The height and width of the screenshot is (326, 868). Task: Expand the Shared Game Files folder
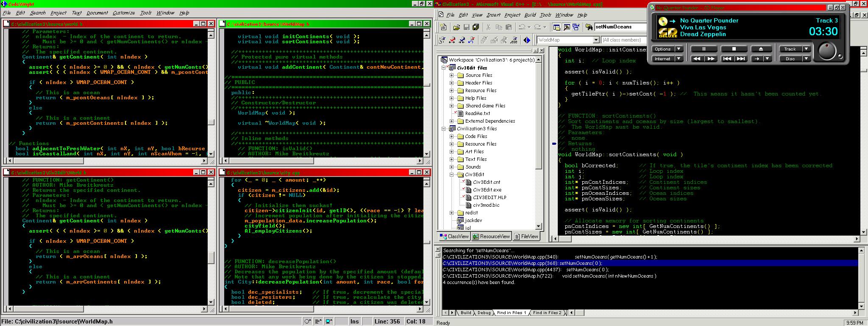pyautogui.click(x=452, y=106)
